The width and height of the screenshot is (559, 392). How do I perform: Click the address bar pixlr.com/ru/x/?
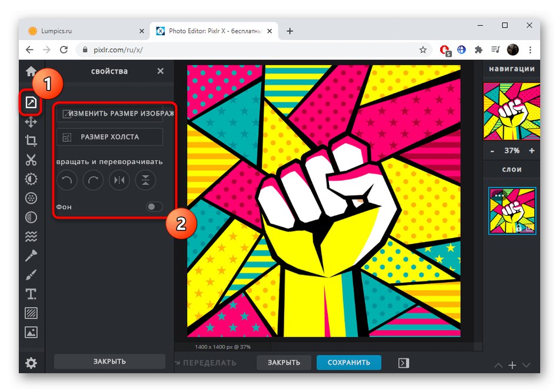pos(254,50)
